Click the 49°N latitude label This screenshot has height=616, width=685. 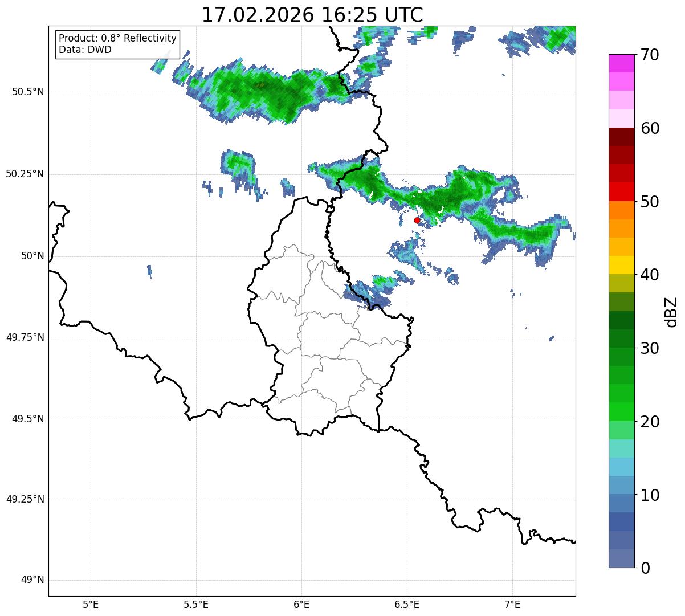tap(32, 580)
